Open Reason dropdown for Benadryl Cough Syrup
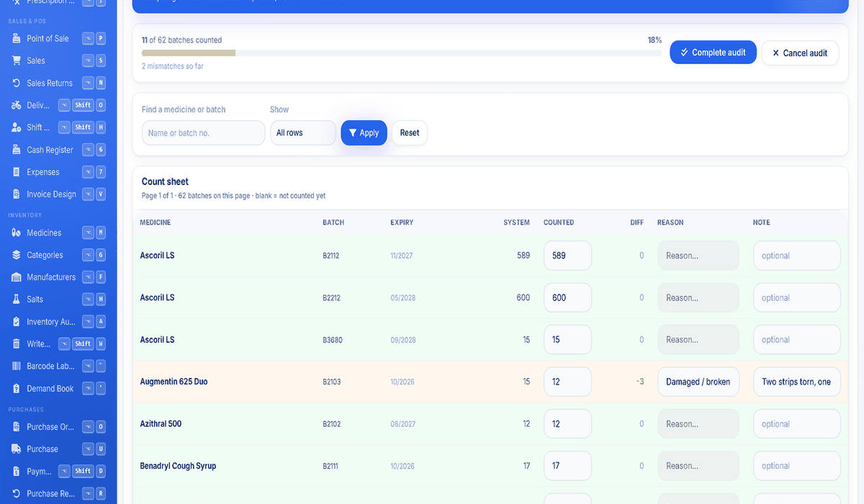Image resolution: width=864 pixels, height=504 pixels. [x=698, y=466]
